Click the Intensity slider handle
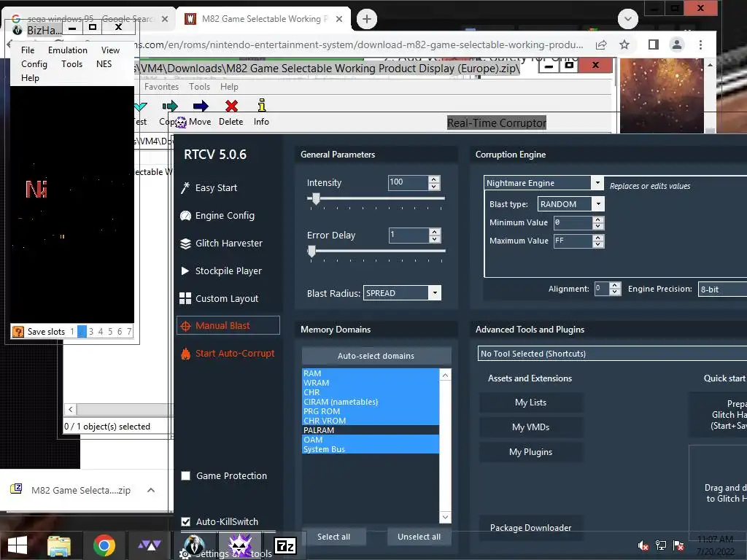Viewport: 747px width, 560px height. click(x=315, y=198)
